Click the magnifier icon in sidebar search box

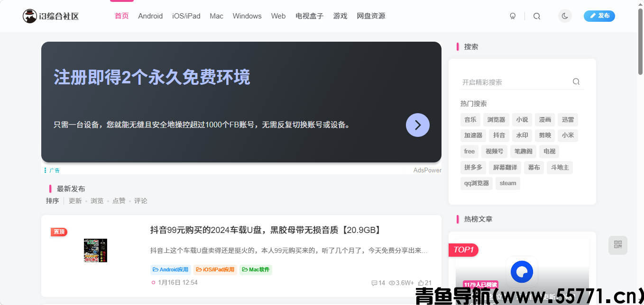click(576, 81)
